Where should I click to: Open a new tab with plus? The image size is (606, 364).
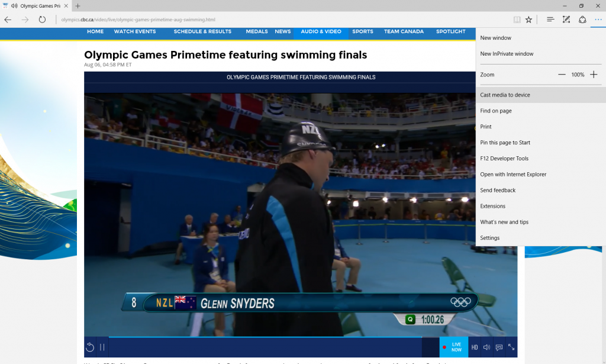[x=78, y=6]
